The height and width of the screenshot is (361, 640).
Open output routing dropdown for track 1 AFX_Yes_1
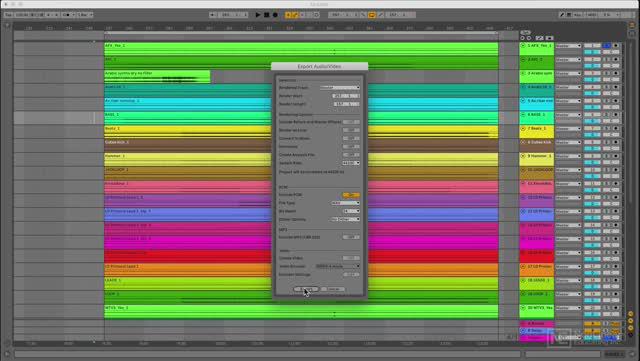(x=568, y=46)
